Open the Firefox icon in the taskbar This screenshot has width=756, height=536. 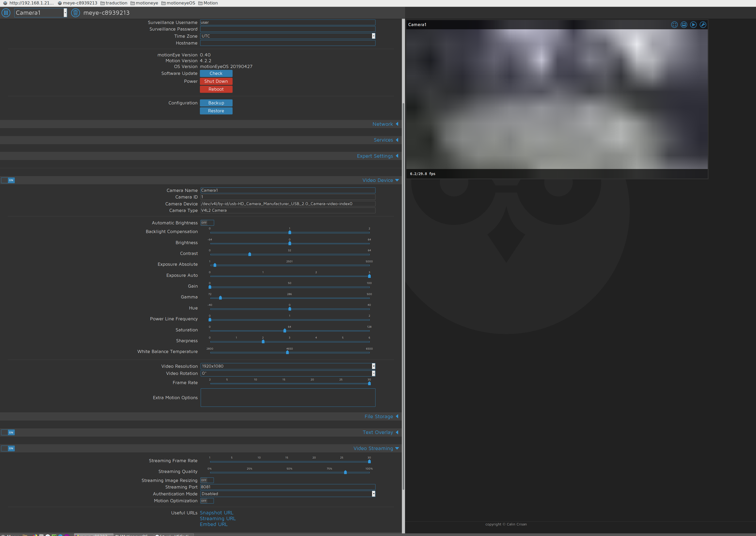[35, 535]
